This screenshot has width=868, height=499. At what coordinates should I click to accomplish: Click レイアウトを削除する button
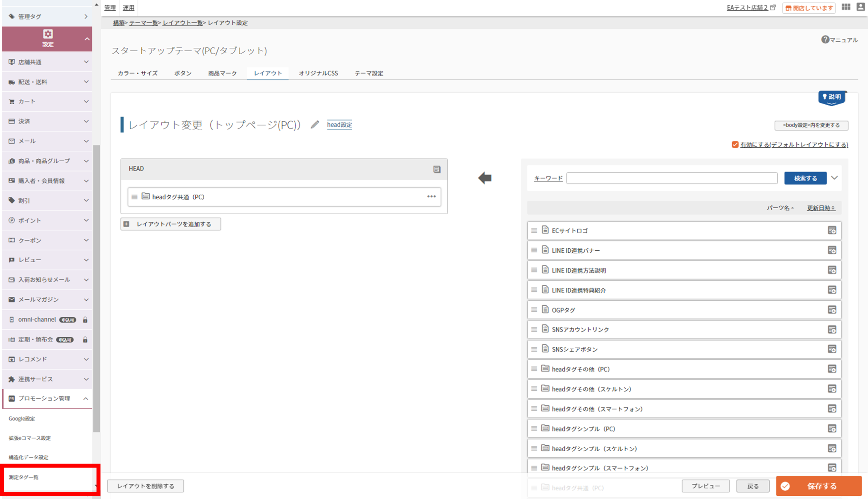point(146,486)
